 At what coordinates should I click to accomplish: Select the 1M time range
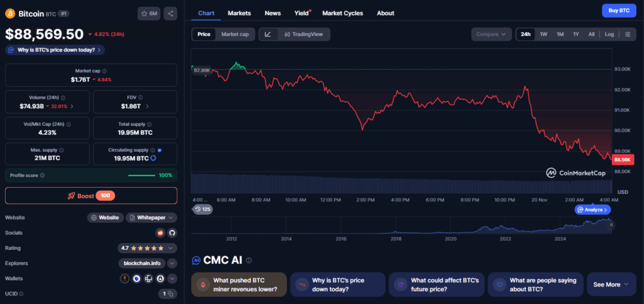click(560, 35)
